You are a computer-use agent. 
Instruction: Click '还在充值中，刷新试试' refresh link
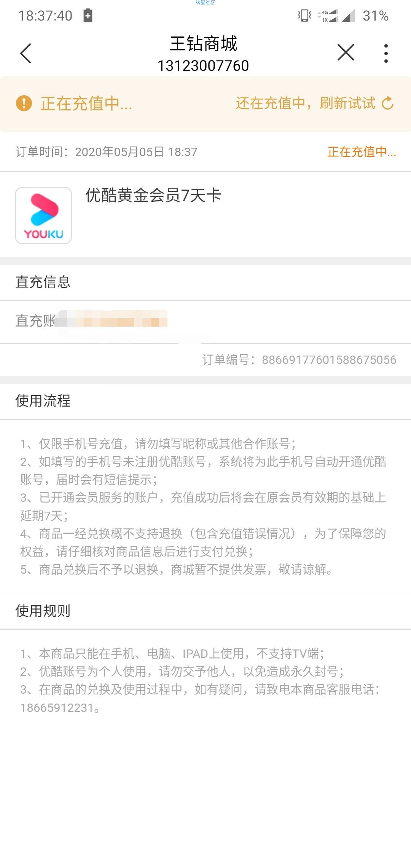(x=306, y=103)
